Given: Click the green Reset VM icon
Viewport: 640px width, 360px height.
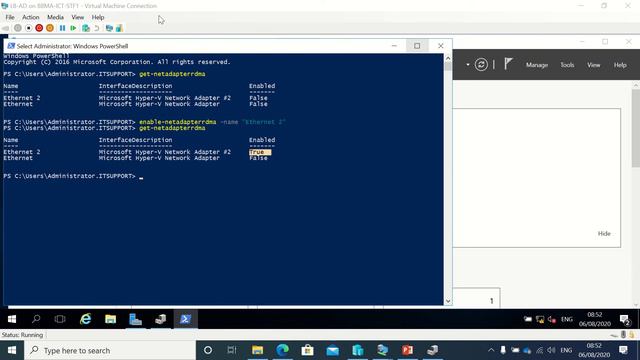Looking at the screenshot, I should 73,28.
